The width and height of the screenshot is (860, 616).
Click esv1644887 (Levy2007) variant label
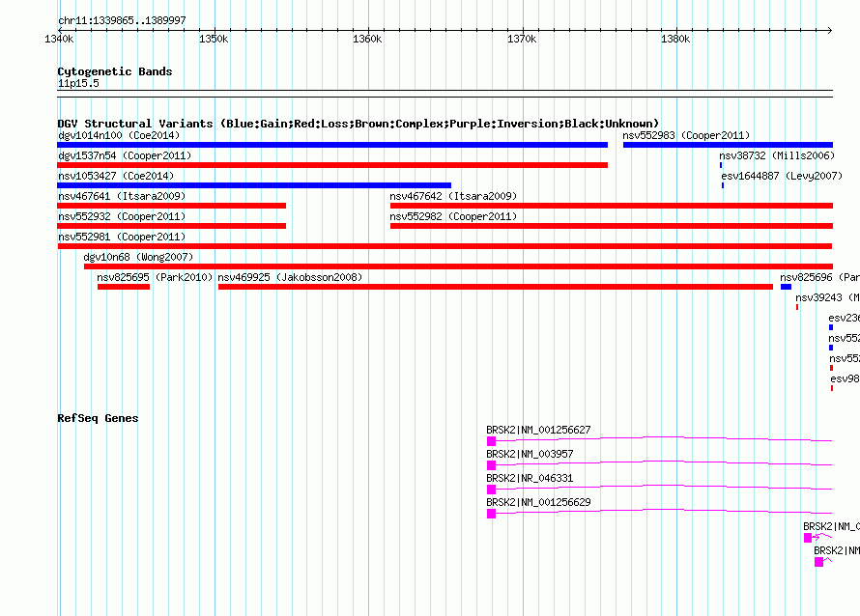click(x=782, y=176)
